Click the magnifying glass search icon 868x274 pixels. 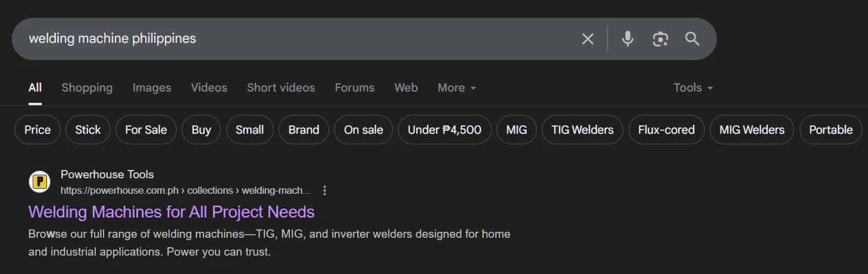pos(692,39)
